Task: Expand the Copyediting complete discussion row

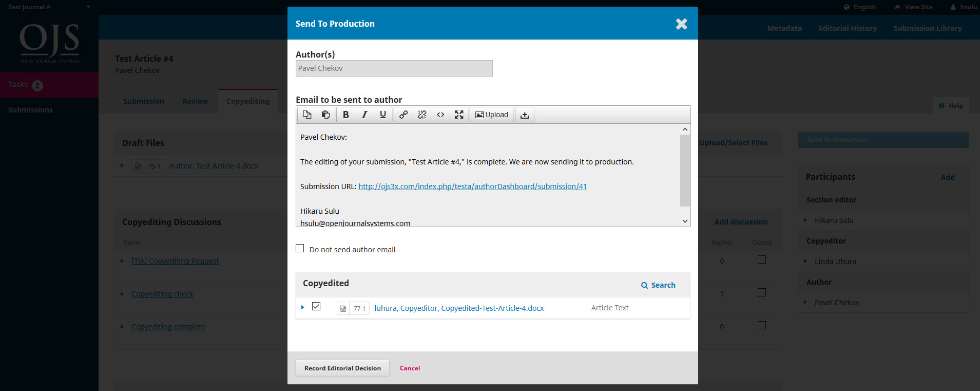Action: (x=122, y=327)
